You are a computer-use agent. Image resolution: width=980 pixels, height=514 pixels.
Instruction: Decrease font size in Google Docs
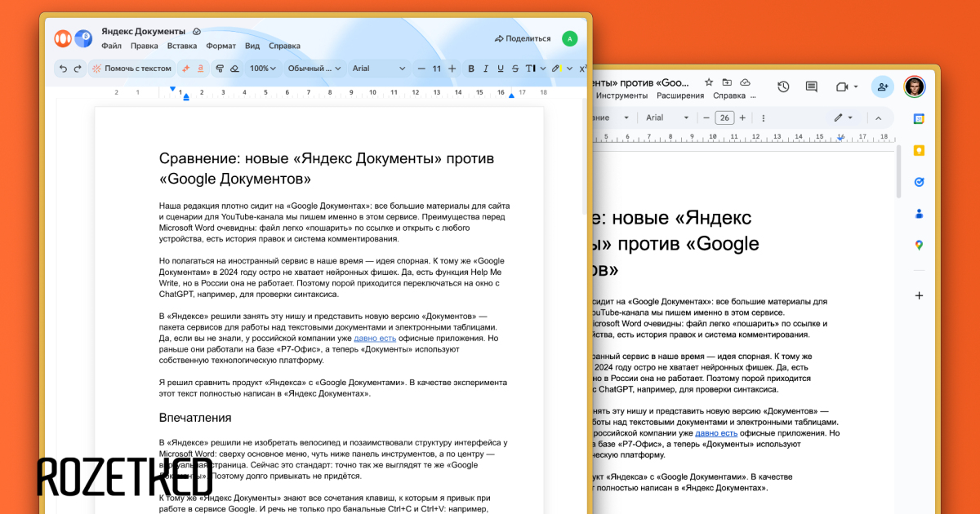tap(706, 117)
